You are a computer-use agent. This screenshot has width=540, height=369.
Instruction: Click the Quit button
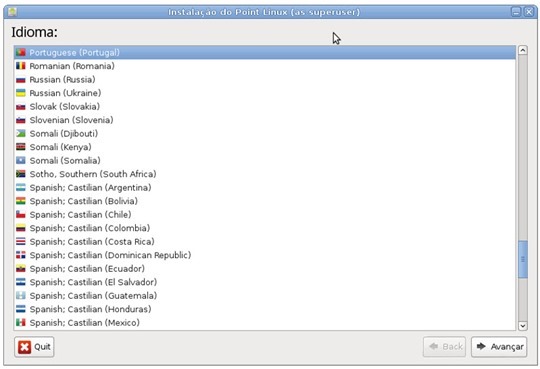pyautogui.click(x=34, y=347)
